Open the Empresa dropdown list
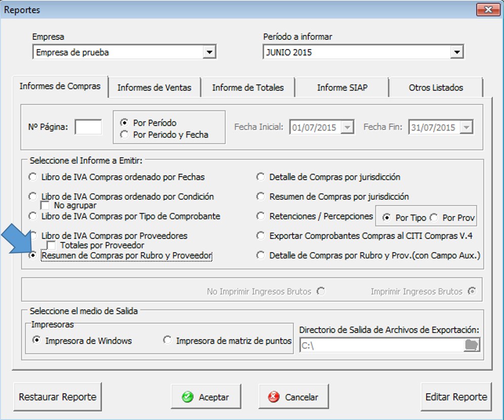504x420 pixels. click(x=208, y=52)
